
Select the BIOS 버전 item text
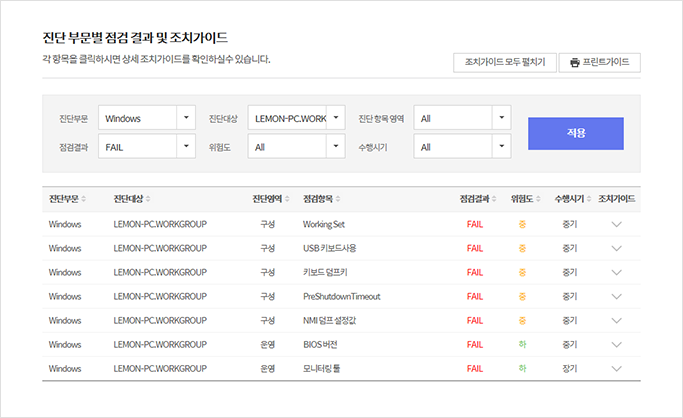point(320,344)
